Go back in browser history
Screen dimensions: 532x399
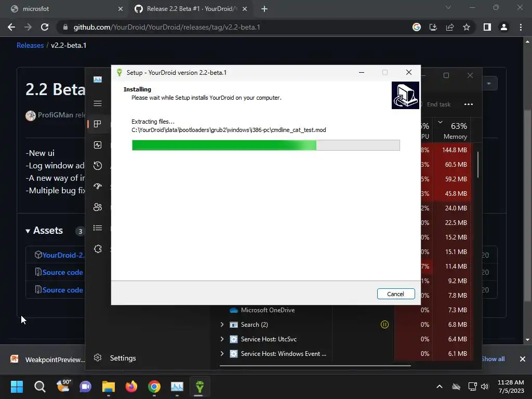click(11, 27)
